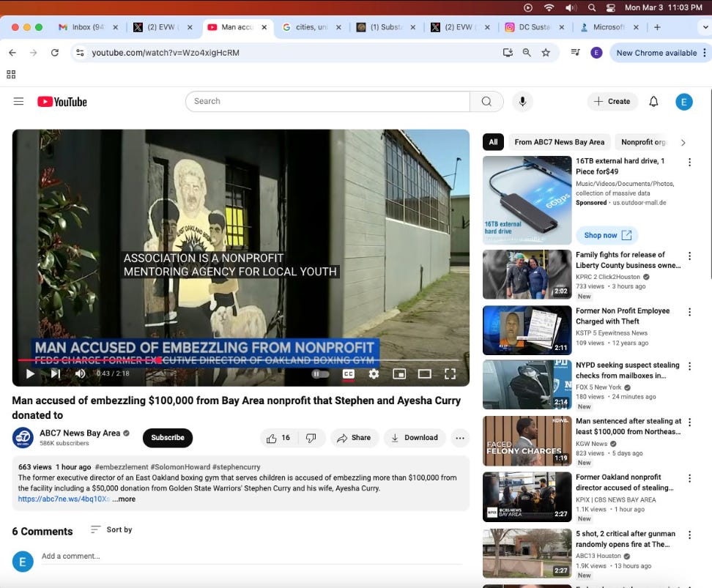The width and height of the screenshot is (712, 588).
Task: Open the Create button
Action: click(612, 101)
